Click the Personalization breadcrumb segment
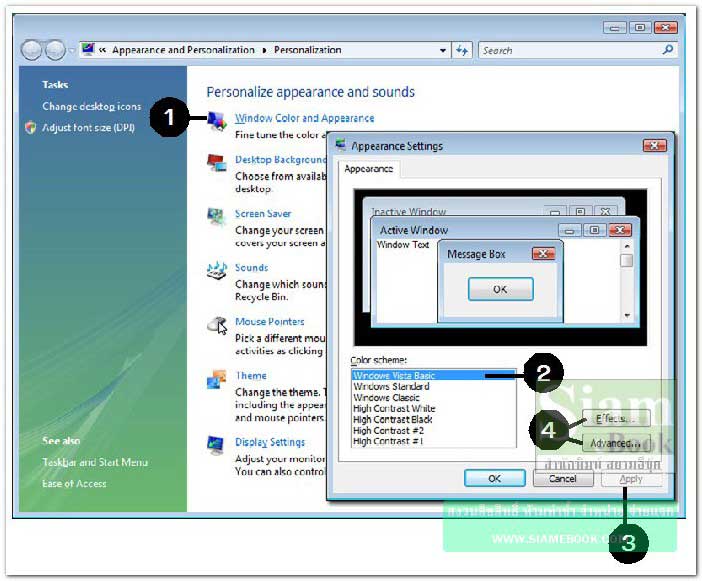Image resolution: width=702 pixels, height=581 pixels. (x=308, y=50)
